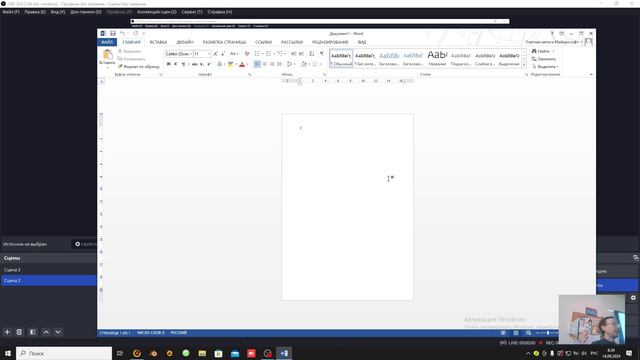
Task: Click the Save floppy-disk icon in Word's quick access toolbar
Action: (x=113, y=33)
